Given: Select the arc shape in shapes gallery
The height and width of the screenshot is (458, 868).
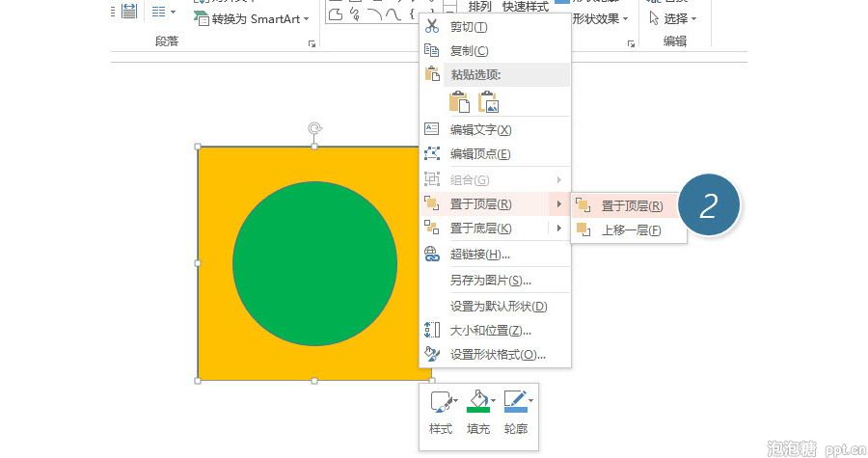Looking at the screenshot, I should pos(375,14).
